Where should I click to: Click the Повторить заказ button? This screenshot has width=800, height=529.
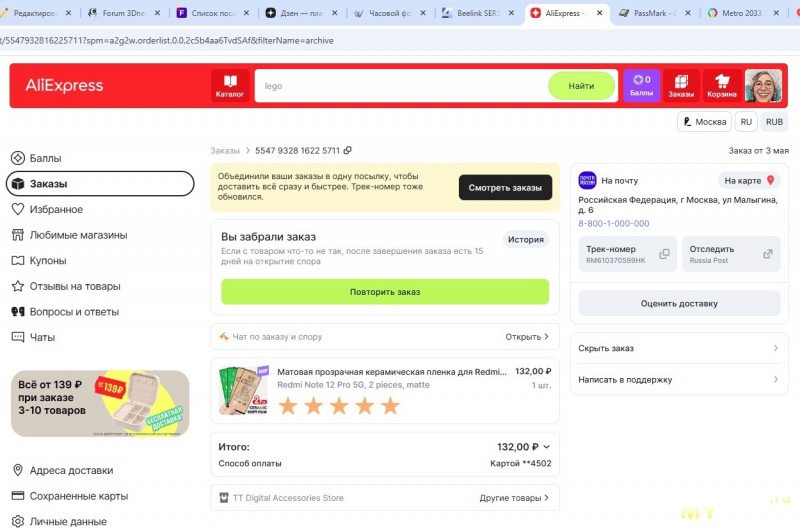(385, 292)
